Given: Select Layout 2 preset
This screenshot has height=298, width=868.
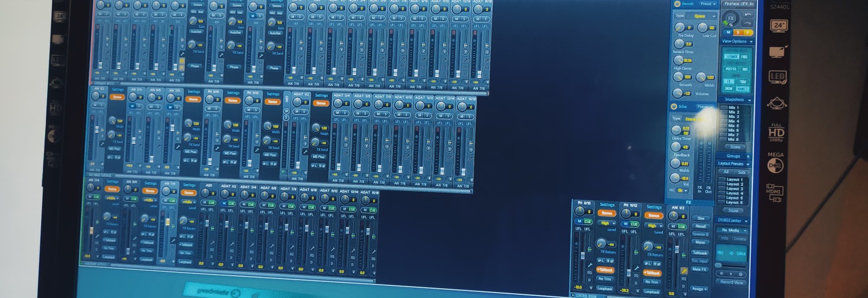Looking at the screenshot, I should (735, 184).
